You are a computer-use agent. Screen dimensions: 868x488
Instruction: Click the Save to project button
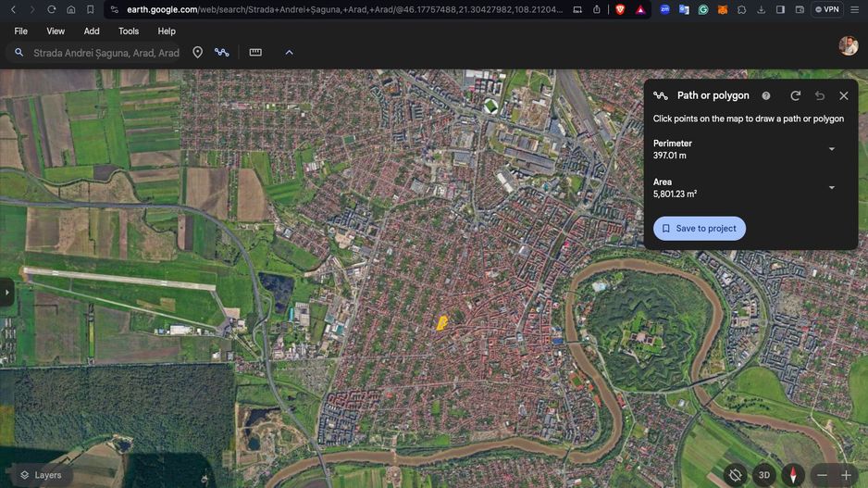pos(699,229)
